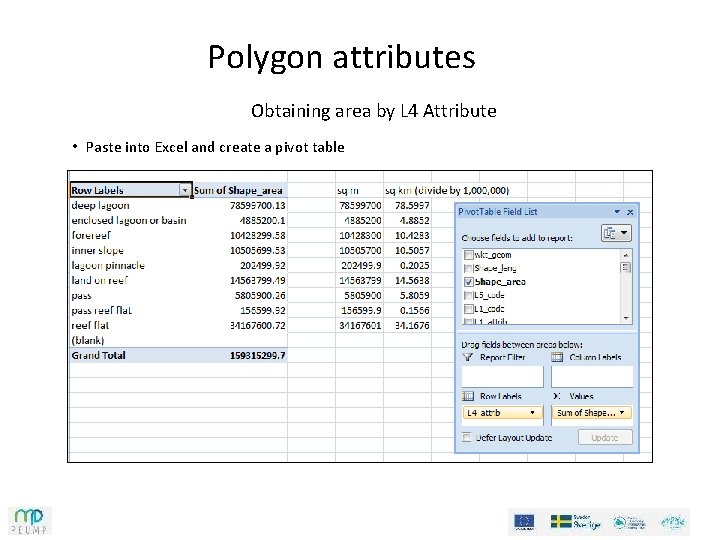Click the Report Filter drop area
The height and width of the screenshot is (540, 720).
[502, 377]
